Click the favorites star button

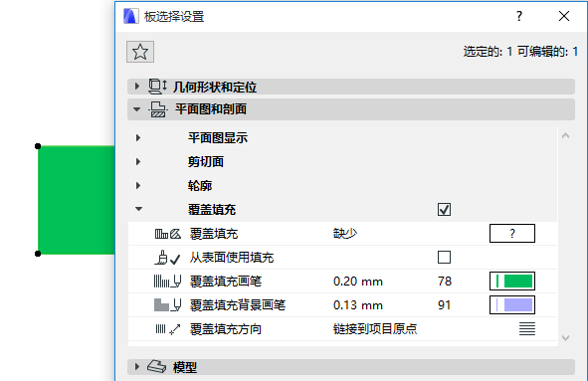click(140, 52)
